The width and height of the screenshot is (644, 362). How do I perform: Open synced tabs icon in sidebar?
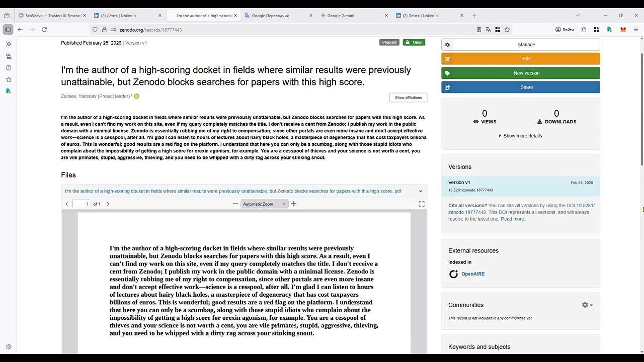[x=9, y=56]
